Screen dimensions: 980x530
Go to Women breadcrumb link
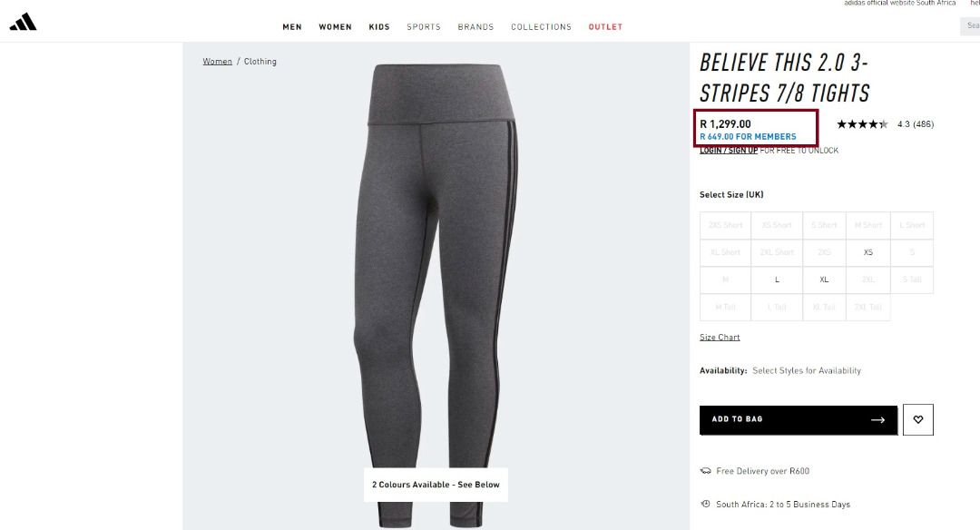click(x=217, y=61)
